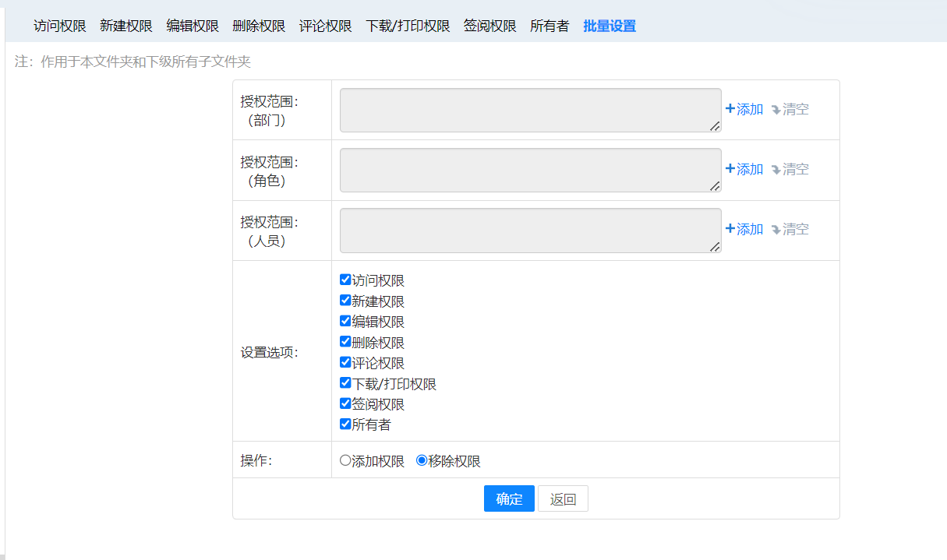Toggle the 所有者 checkbox
The image size is (947, 560).
345,424
